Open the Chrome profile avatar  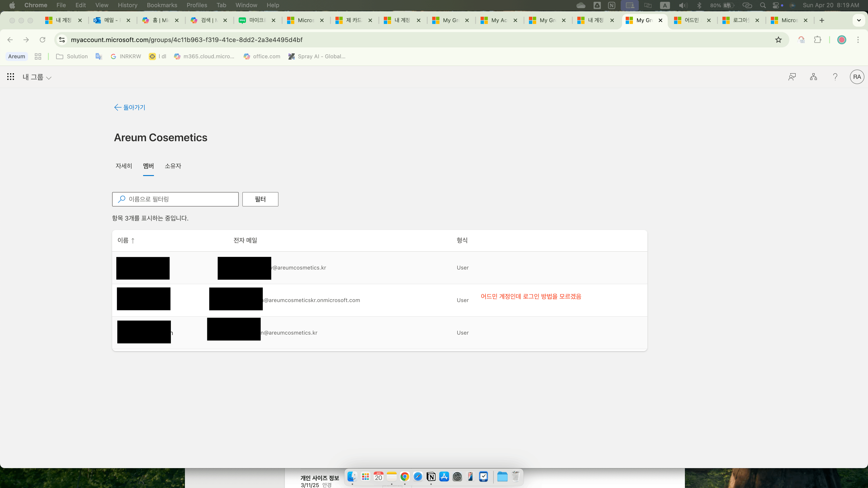point(842,40)
